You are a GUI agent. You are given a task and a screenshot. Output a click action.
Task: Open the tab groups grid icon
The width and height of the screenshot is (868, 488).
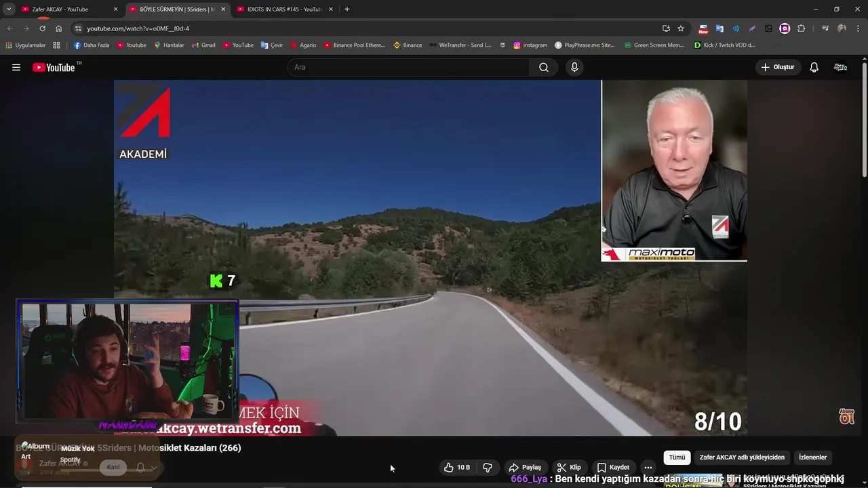tap(56, 45)
